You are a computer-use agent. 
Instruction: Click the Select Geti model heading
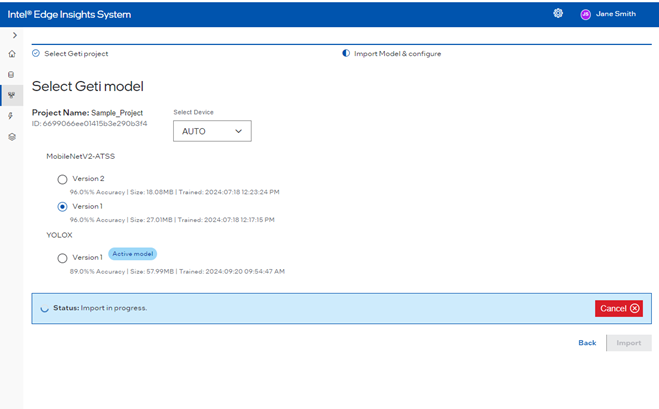(88, 86)
